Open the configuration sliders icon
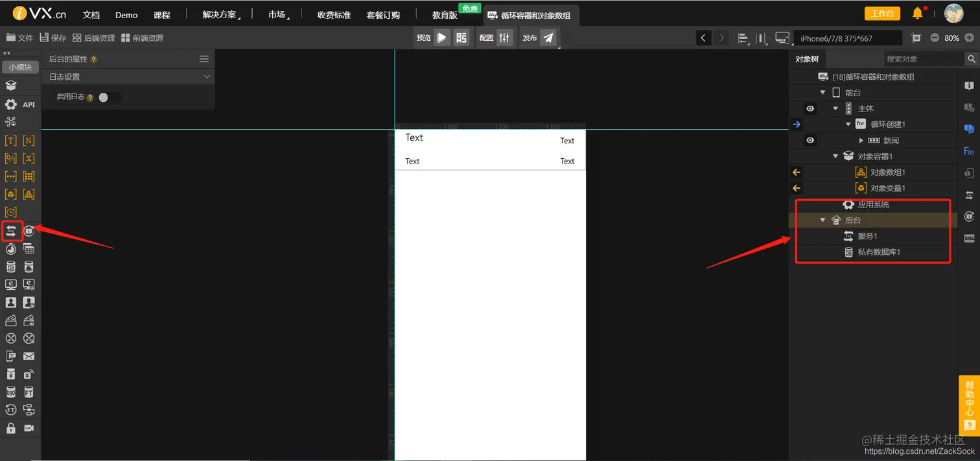This screenshot has width=980, height=461. click(x=504, y=38)
